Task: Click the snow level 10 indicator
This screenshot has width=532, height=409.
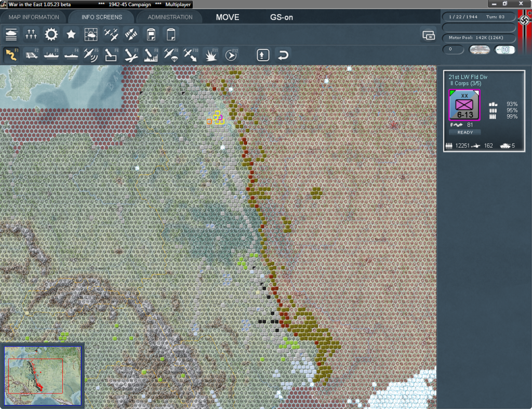Action: tap(504, 49)
